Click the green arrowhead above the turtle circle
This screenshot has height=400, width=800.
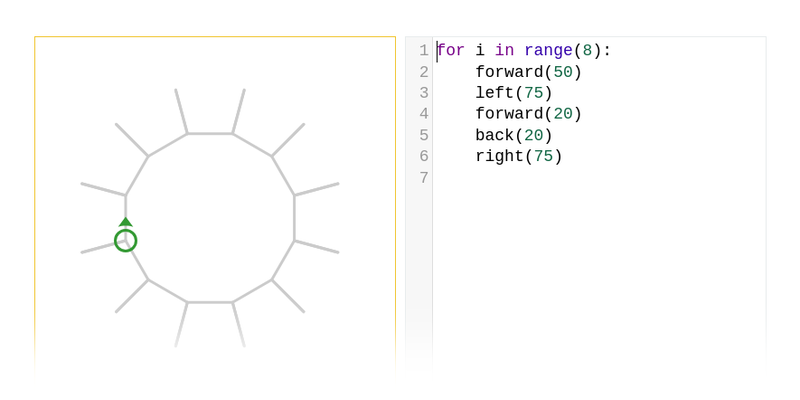pyautogui.click(x=125, y=222)
